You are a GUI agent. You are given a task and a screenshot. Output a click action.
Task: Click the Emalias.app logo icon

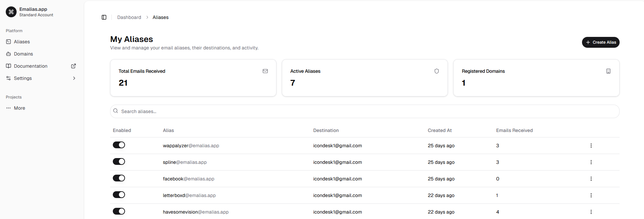(x=11, y=12)
